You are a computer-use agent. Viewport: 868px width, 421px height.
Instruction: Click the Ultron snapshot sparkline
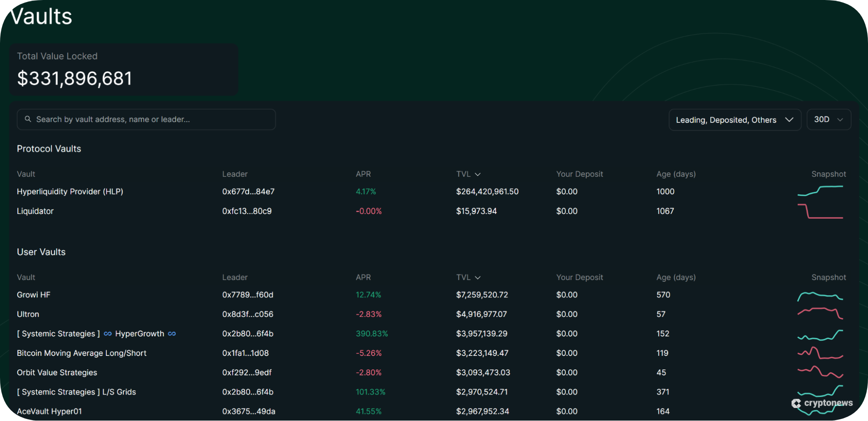pos(820,313)
